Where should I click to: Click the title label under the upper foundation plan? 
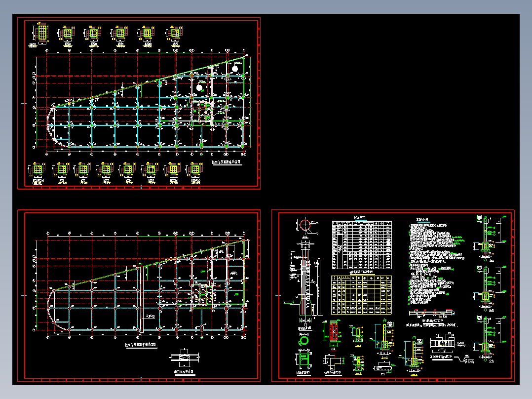coord(225,161)
